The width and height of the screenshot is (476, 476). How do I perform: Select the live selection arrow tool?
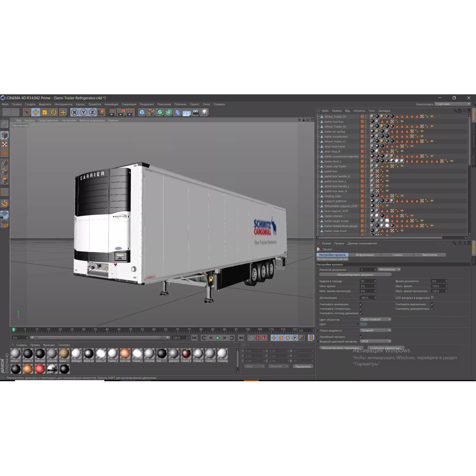pos(27,112)
